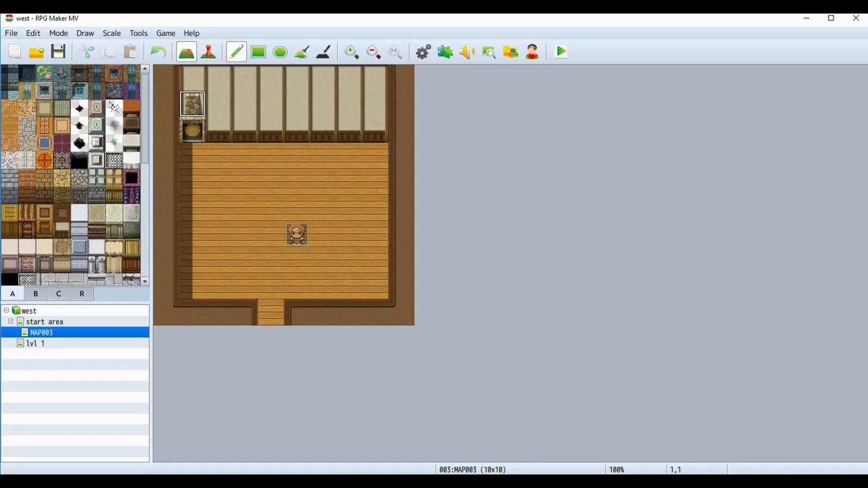The width and height of the screenshot is (868, 488).
Task: Open the Help menu
Action: (x=191, y=33)
